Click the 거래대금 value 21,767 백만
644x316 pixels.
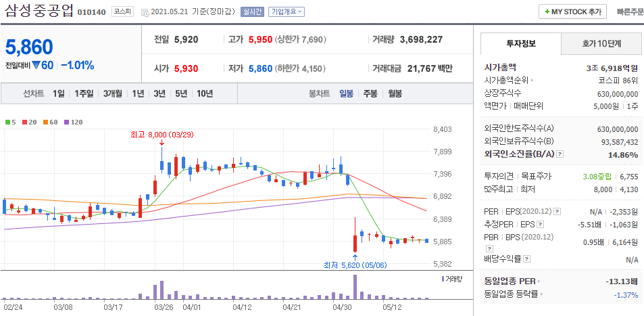click(x=430, y=68)
